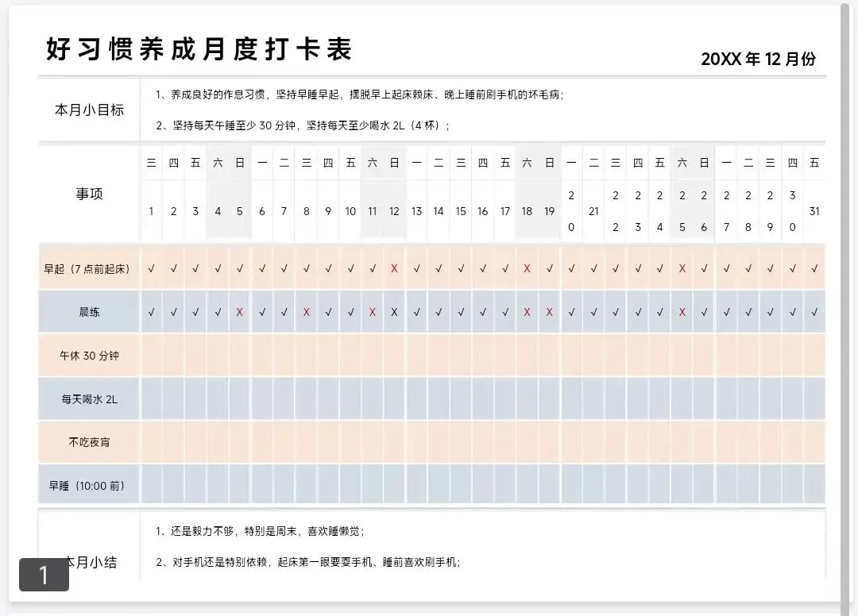
Task: Click the 事项 header cell
Action: [89, 194]
